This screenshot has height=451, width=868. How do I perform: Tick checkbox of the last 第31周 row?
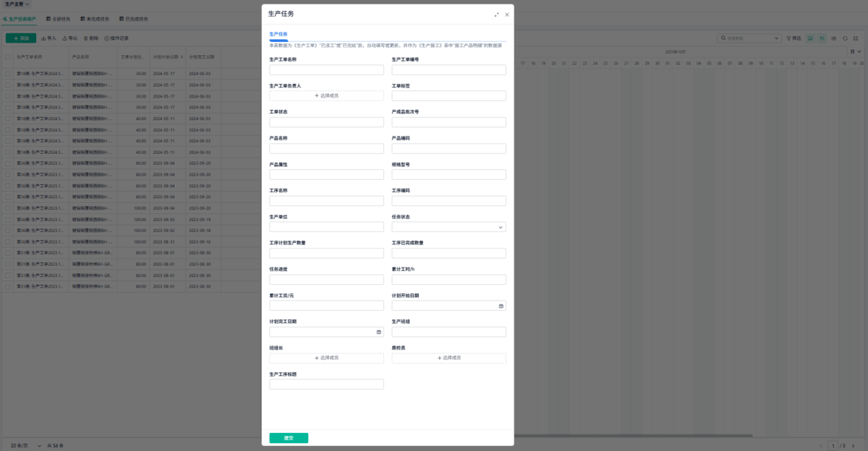pyautogui.click(x=8, y=286)
